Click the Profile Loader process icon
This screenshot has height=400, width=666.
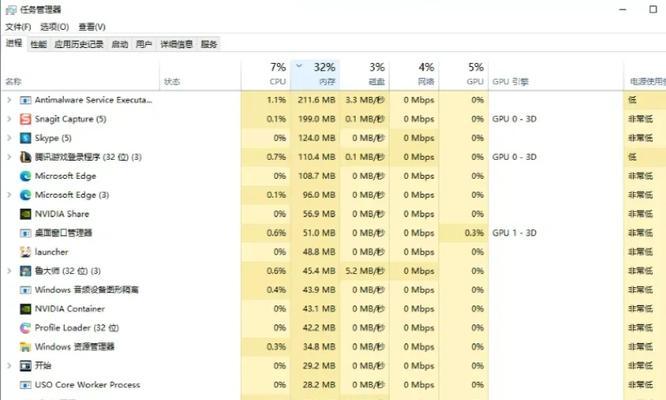[x=25, y=328]
